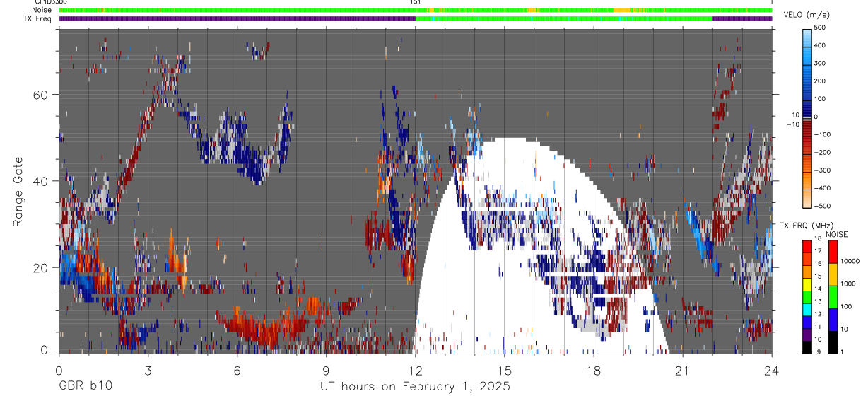
Task: Click the -300 tick on velocity scale
Action: (x=824, y=170)
